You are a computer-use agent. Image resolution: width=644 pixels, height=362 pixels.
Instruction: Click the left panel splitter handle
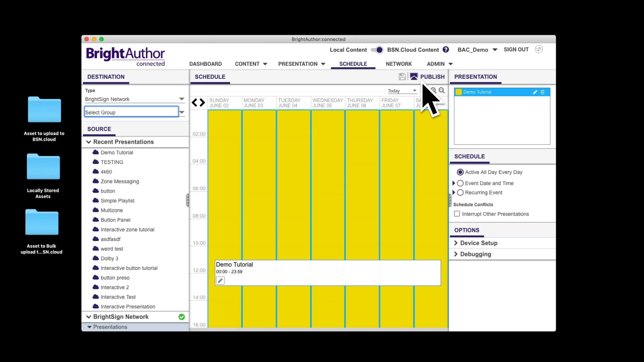tap(187, 200)
